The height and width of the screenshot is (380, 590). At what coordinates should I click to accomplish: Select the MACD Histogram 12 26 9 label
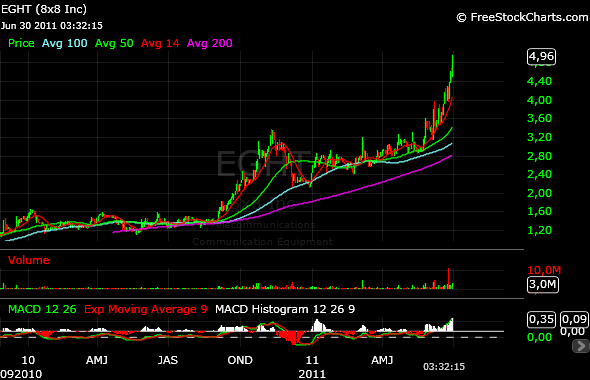coord(285,309)
